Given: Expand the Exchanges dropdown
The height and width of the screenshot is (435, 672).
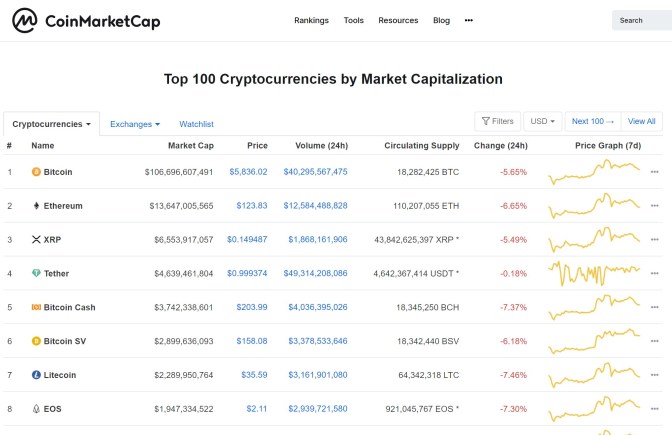Looking at the screenshot, I should pyautogui.click(x=135, y=124).
